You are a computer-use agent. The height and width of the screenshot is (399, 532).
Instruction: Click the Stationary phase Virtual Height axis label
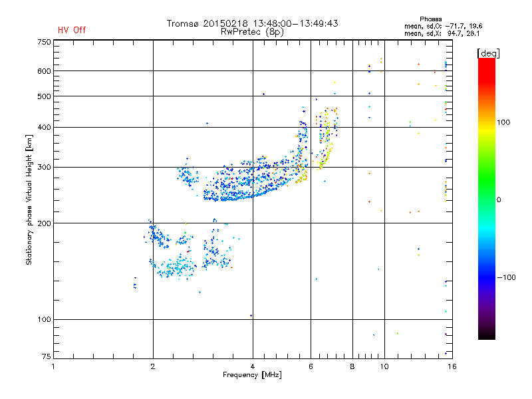(x=29, y=200)
